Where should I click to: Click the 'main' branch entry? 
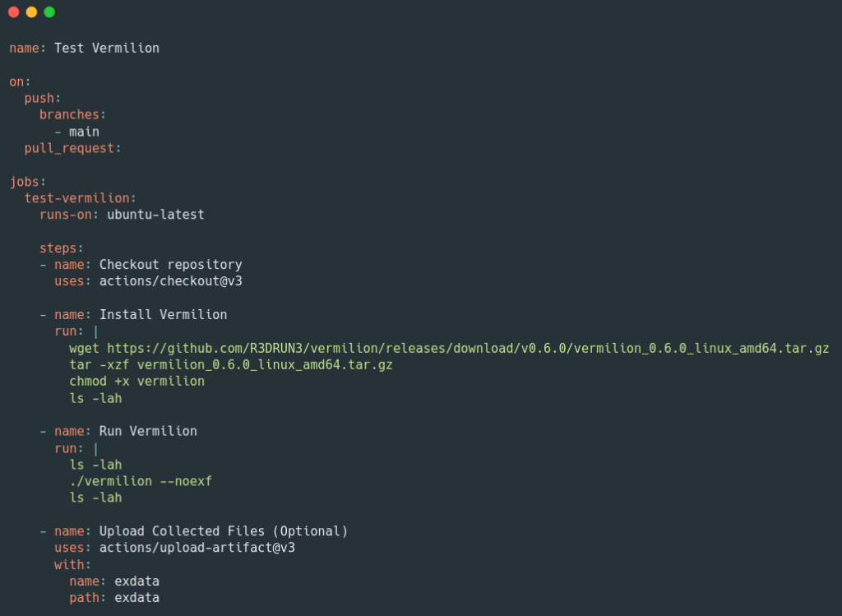click(x=84, y=132)
